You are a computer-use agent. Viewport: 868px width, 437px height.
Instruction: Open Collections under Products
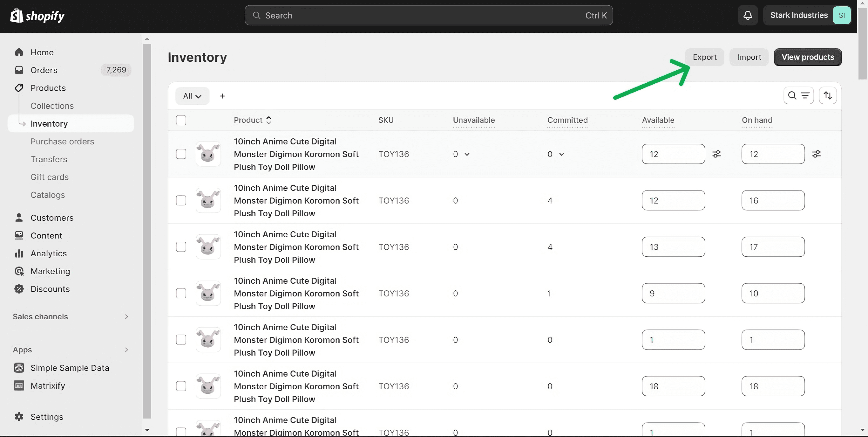click(52, 106)
